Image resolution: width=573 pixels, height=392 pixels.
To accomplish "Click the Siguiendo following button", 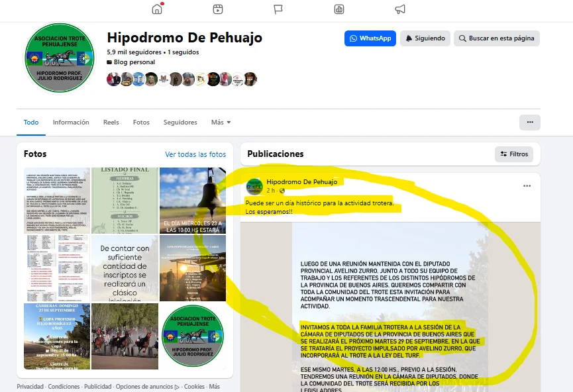I will pos(425,38).
